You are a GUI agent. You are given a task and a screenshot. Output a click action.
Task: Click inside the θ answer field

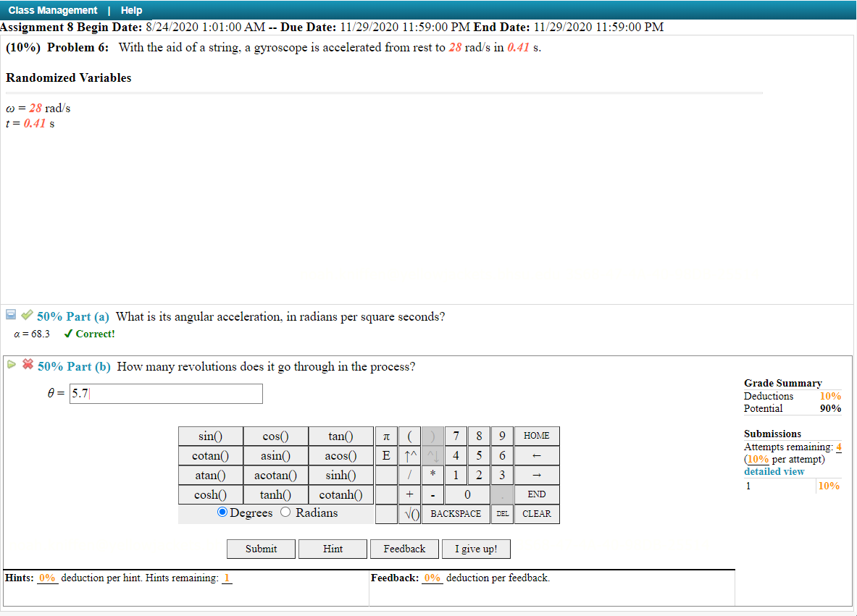[165, 394]
